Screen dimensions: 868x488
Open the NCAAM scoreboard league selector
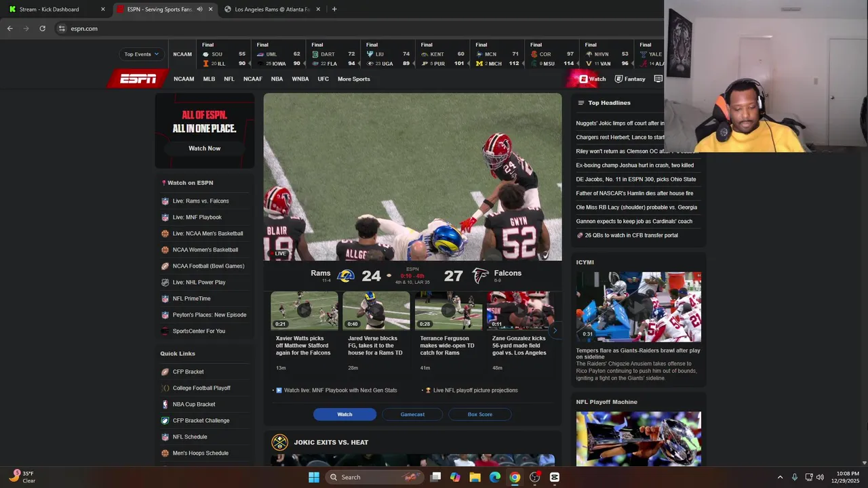[182, 54]
